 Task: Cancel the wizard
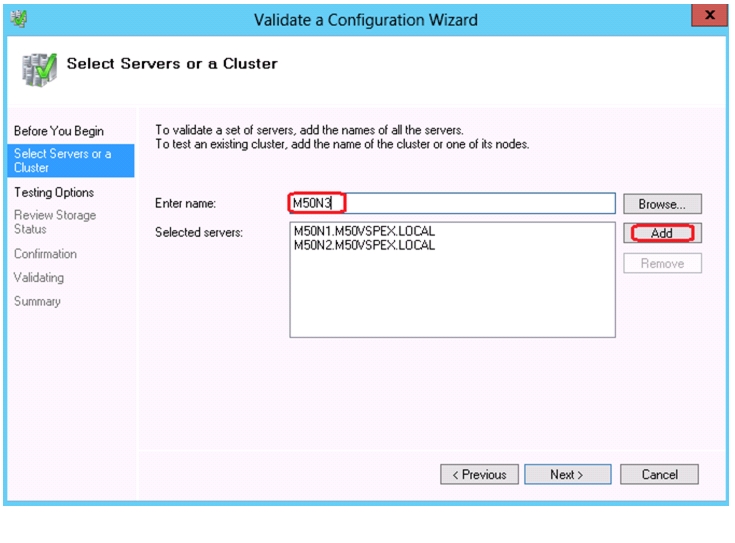click(x=659, y=475)
